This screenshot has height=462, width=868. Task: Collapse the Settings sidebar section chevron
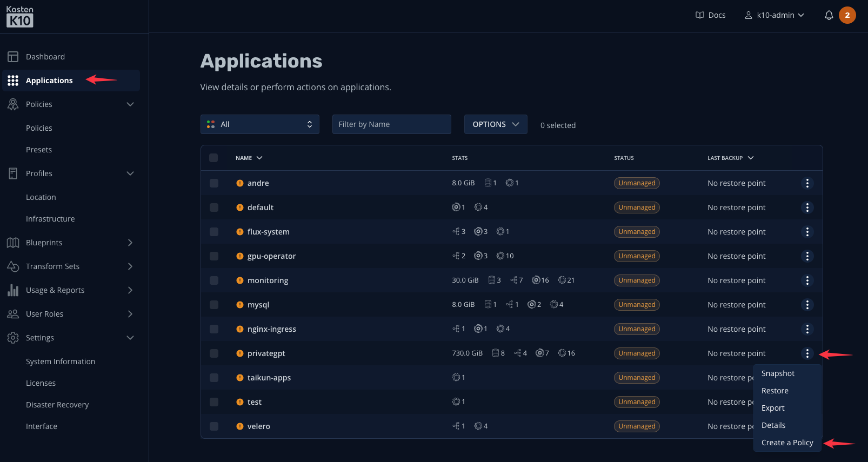(x=130, y=338)
